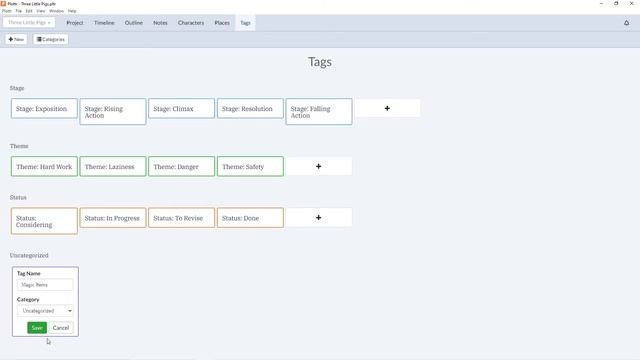Select the Stage: Rising Action tag card
The height and width of the screenshot is (360, 640).
pos(113,111)
